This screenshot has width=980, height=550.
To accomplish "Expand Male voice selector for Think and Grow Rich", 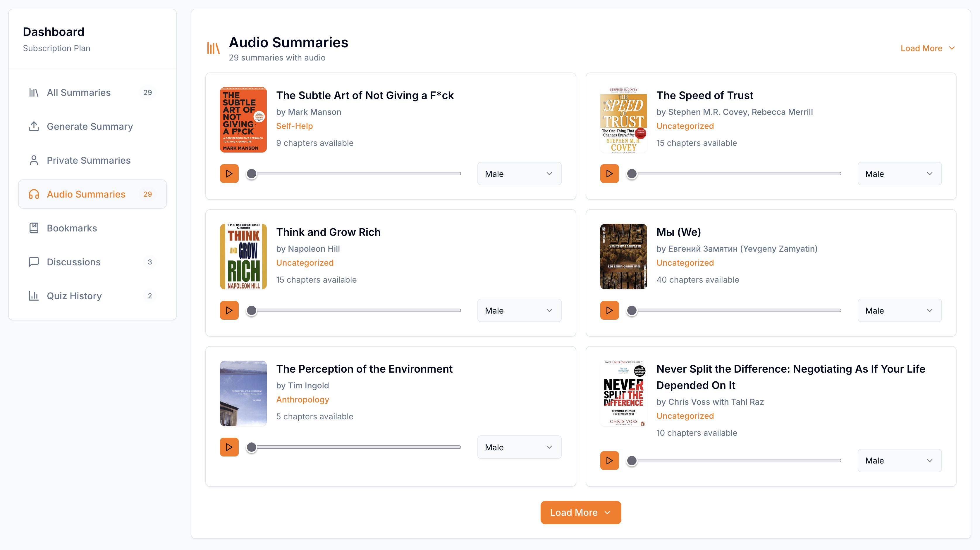I will click(519, 311).
